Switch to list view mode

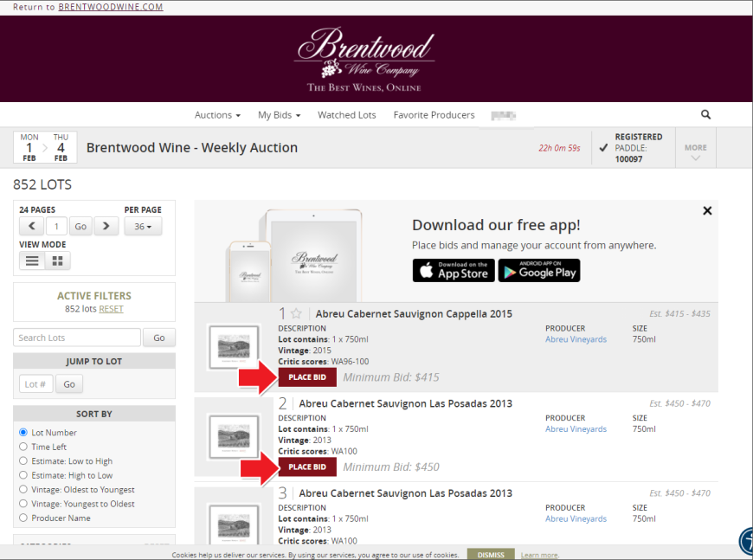coord(32,261)
